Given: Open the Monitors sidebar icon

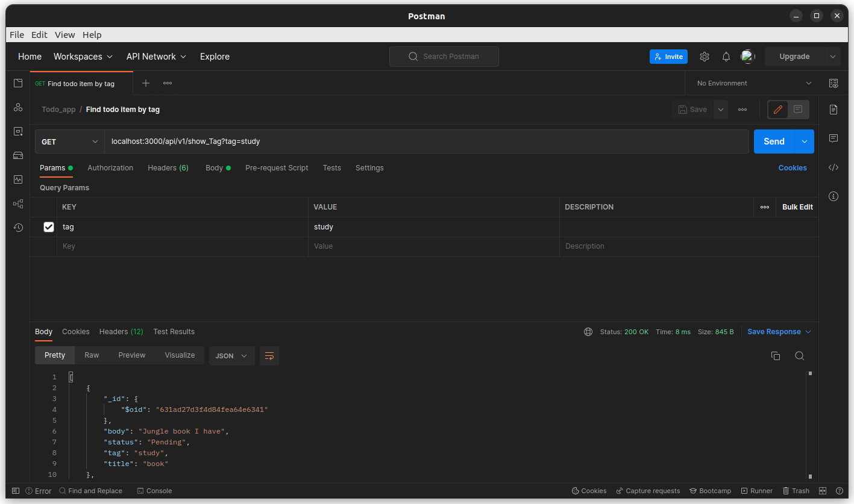Looking at the screenshot, I should pos(18,179).
